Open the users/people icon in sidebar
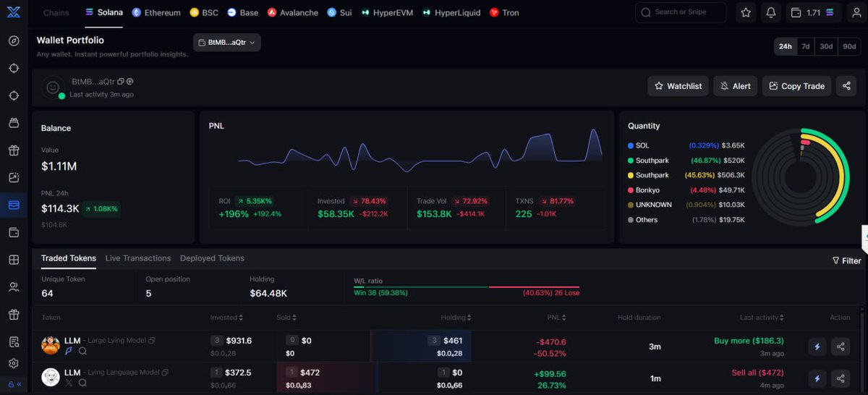This screenshot has width=868, height=395. [x=14, y=287]
